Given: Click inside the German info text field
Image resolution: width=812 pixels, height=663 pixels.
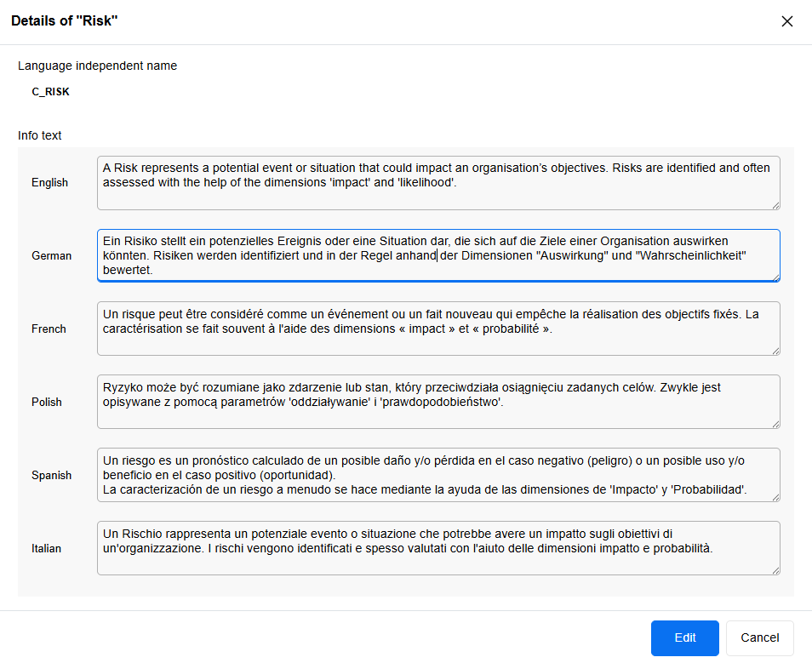Looking at the screenshot, I should 438,255.
